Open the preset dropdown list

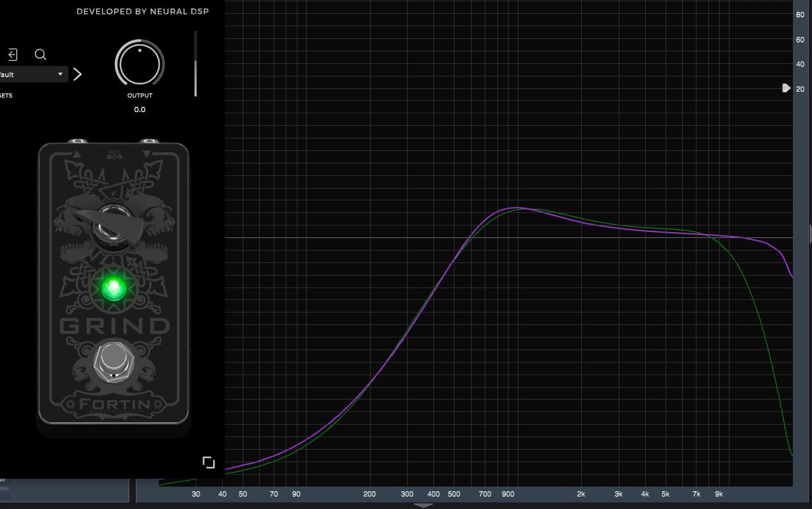coord(33,75)
